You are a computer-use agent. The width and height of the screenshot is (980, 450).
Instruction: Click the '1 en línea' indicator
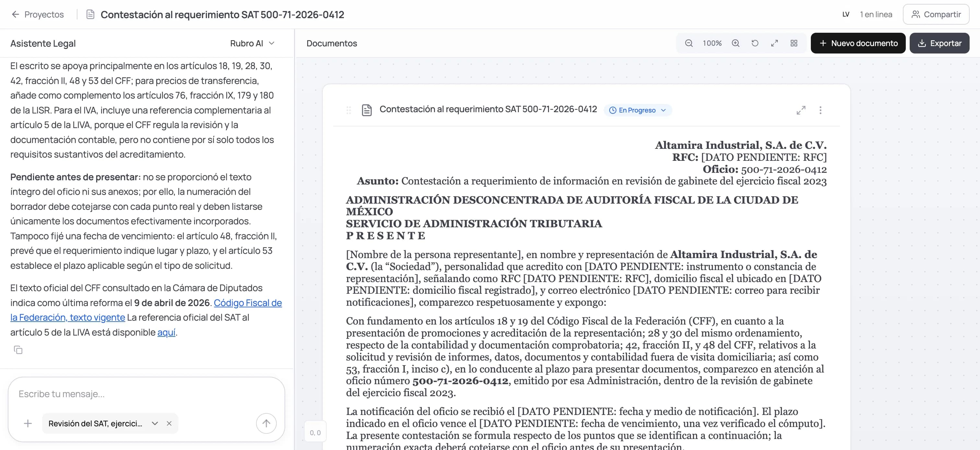[876, 15]
